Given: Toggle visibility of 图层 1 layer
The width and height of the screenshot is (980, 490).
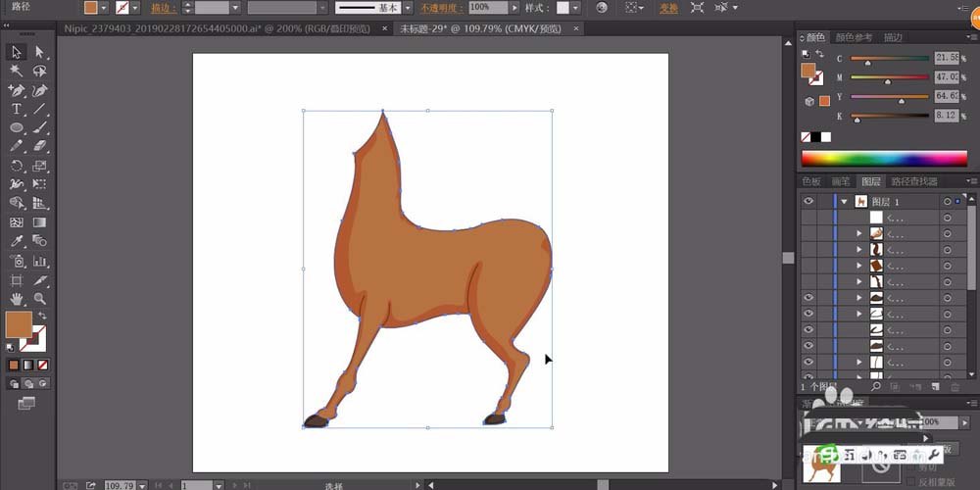Looking at the screenshot, I should click(x=808, y=201).
